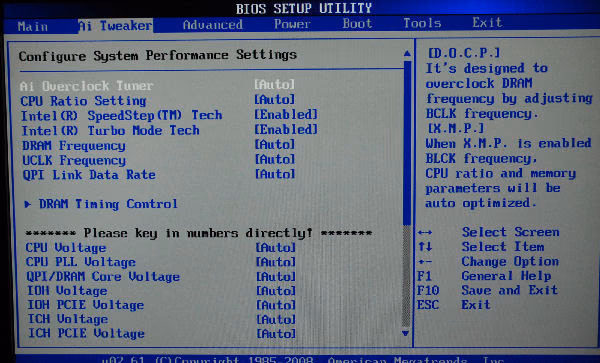This screenshot has width=600, height=363.
Task: Toggle Intel SpeedStep Tech [Enabled] value
Action: click(286, 114)
